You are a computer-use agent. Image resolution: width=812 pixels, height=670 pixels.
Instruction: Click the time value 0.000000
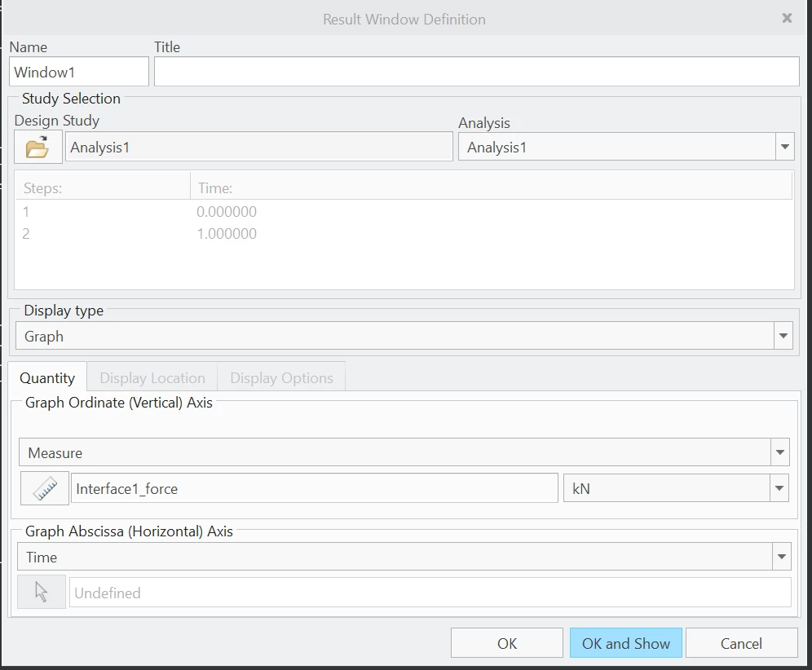(227, 212)
